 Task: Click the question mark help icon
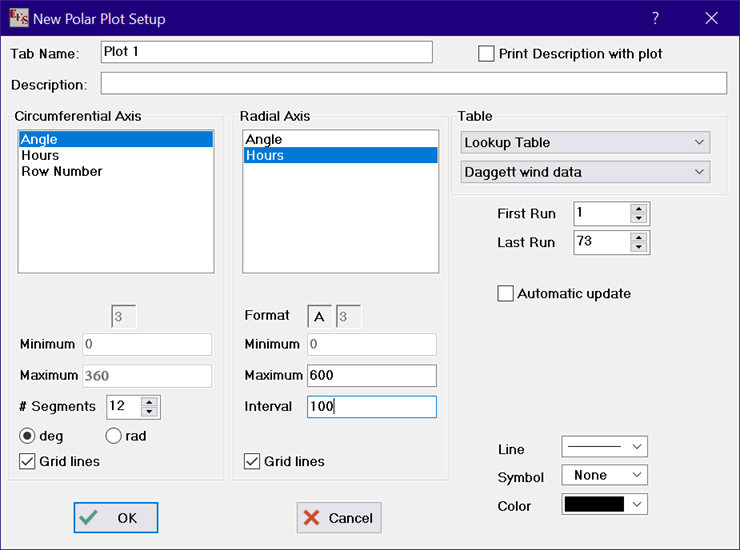pyautogui.click(x=655, y=18)
